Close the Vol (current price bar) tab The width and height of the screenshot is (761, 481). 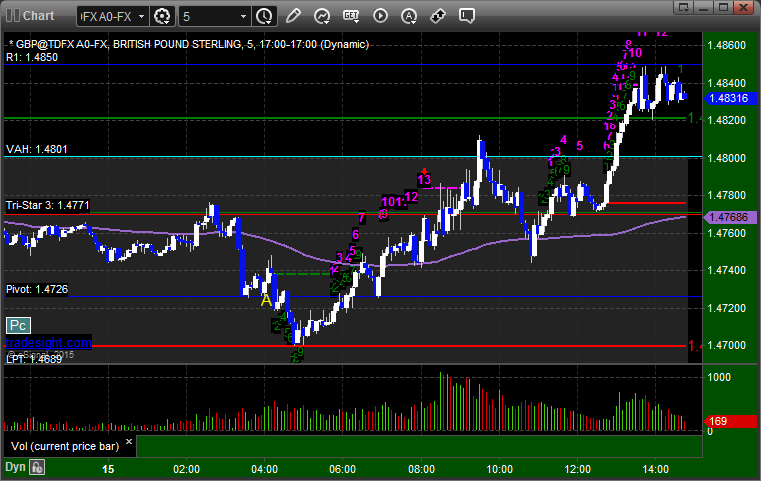coord(129,442)
